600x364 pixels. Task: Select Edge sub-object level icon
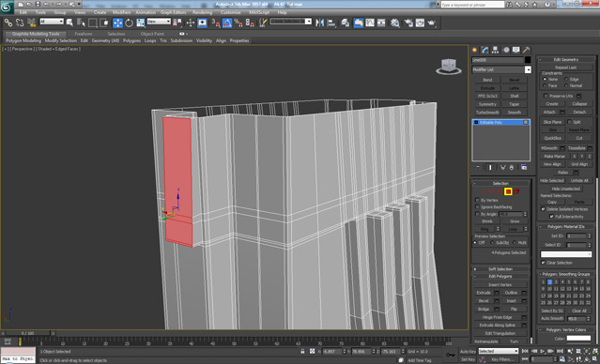491,191
